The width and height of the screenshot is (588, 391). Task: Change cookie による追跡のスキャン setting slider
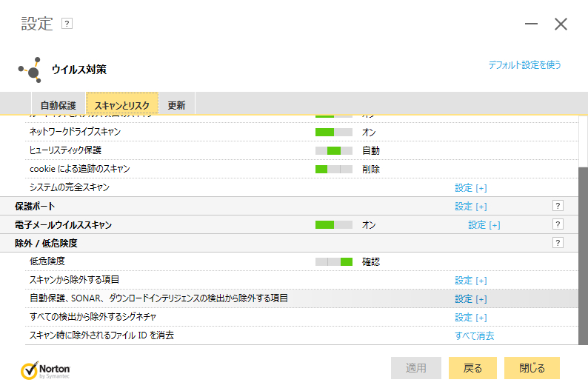(x=333, y=169)
